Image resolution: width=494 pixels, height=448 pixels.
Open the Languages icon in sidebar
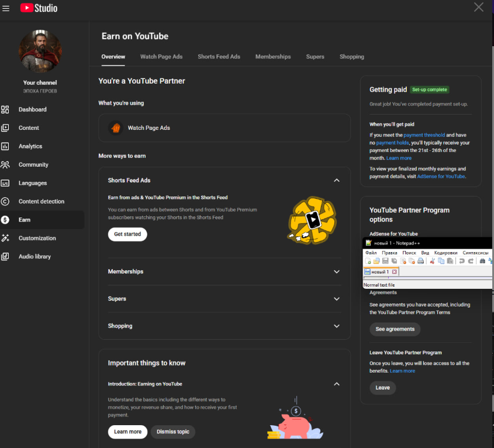[5, 183]
